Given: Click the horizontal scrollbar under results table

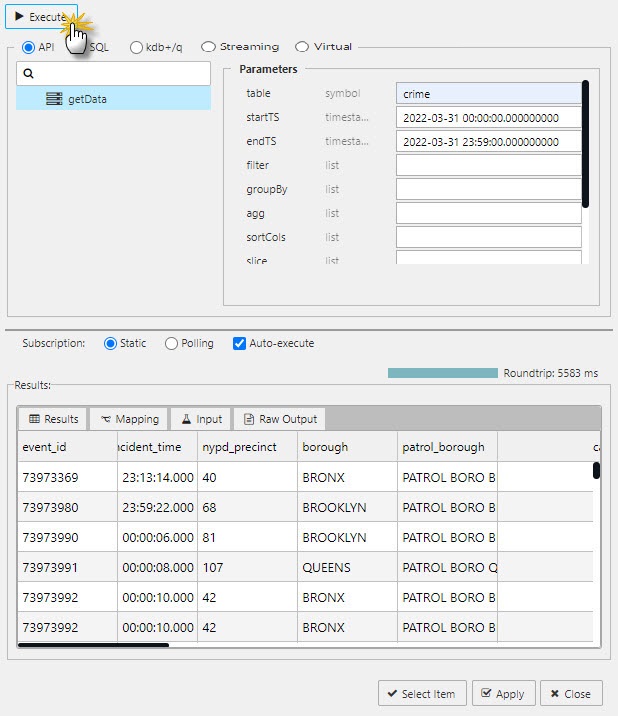Looking at the screenshot, I should coord(93,645).
